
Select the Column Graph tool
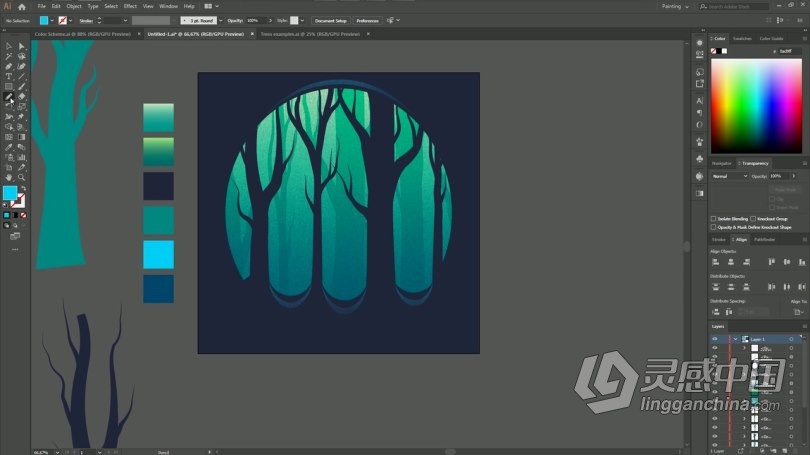tap(21, 157)
